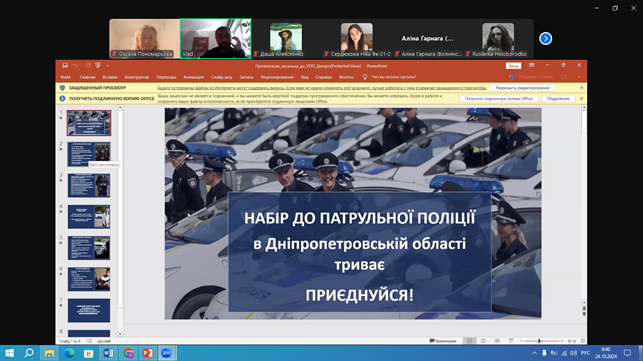Viewport: 643px width, 361px height.
Task: Click the protected view warning link text
Action: point(322,88)
